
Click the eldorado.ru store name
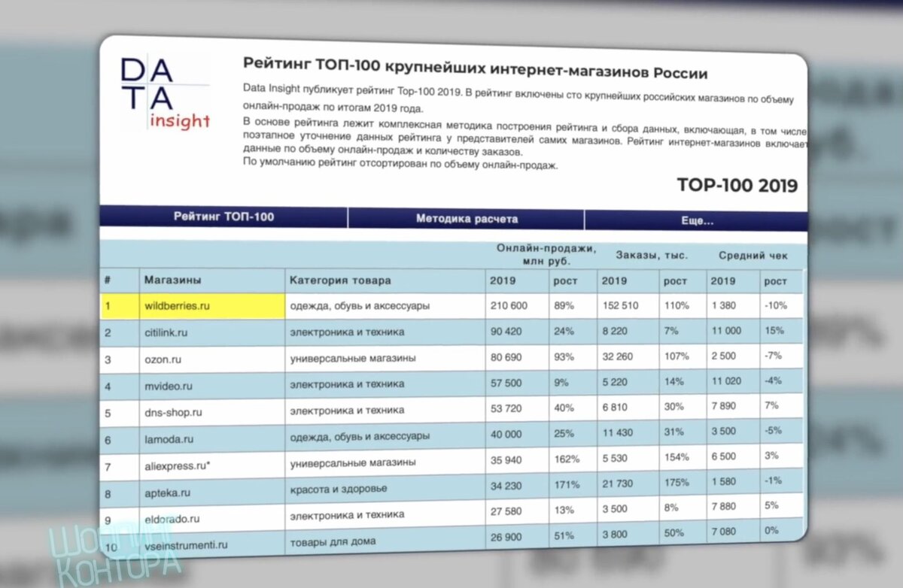coord(172,518)
